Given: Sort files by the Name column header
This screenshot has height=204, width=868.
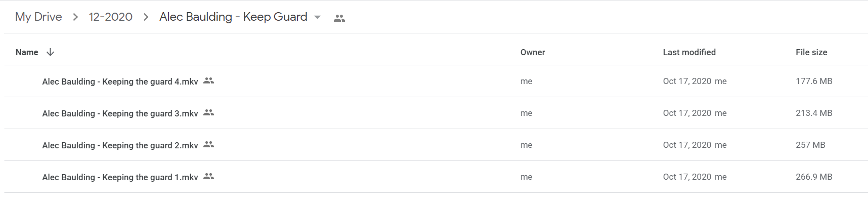Looking at the screenshot, I should point(27,52).
